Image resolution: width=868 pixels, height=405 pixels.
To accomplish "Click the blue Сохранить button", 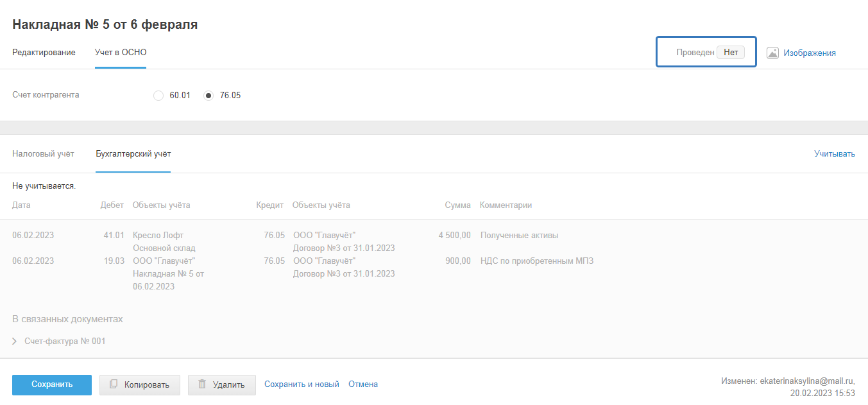I will coord(52,384).
